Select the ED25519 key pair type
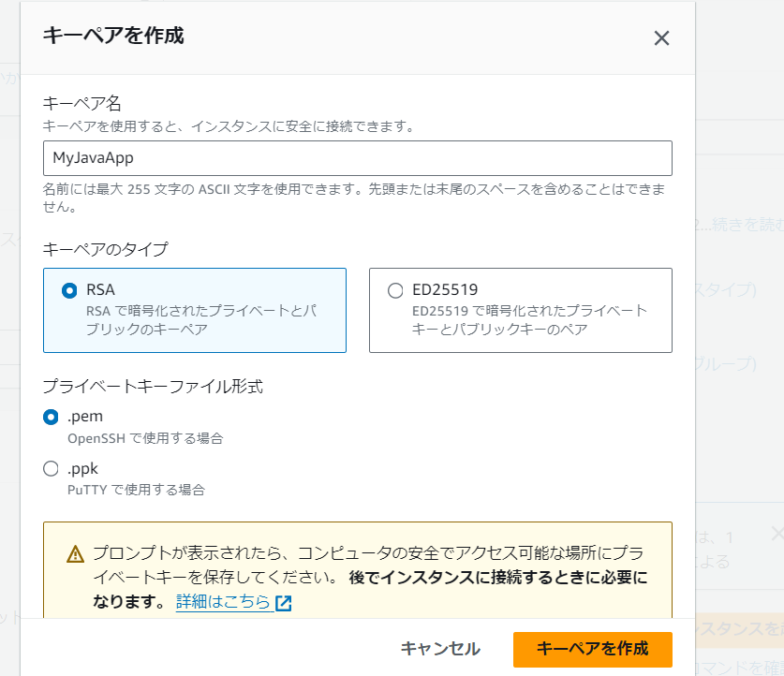Screen dimensions: 784x676 pyautogui.click(x=394, y=290)
